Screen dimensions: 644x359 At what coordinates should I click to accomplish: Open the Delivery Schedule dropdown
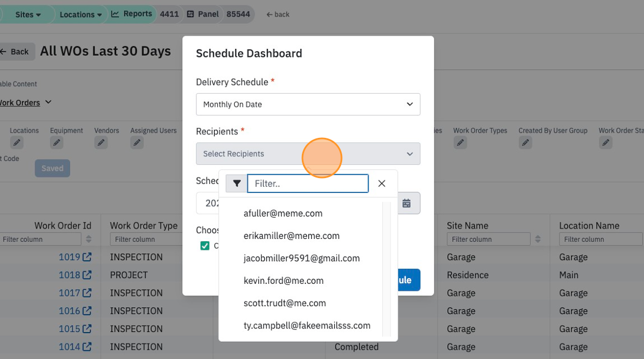click(308, 104)
